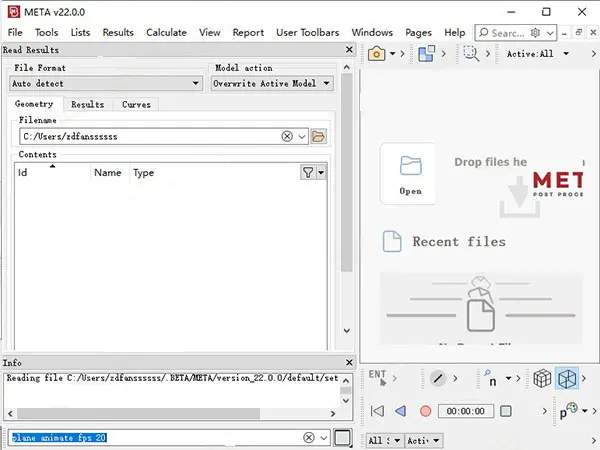Open the Model action dropdown
The height and width of the screenshot is (450, 600).
click(x=272, y=83)
